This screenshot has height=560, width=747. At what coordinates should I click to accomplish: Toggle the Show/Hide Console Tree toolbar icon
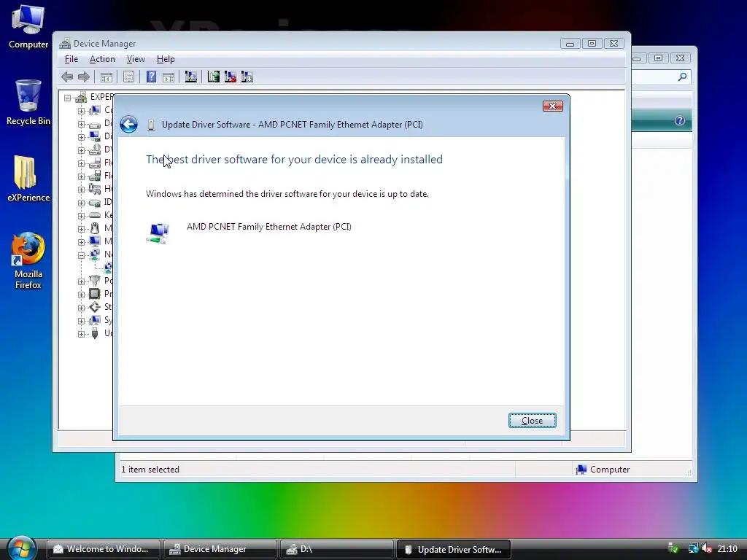click(107, 77)
